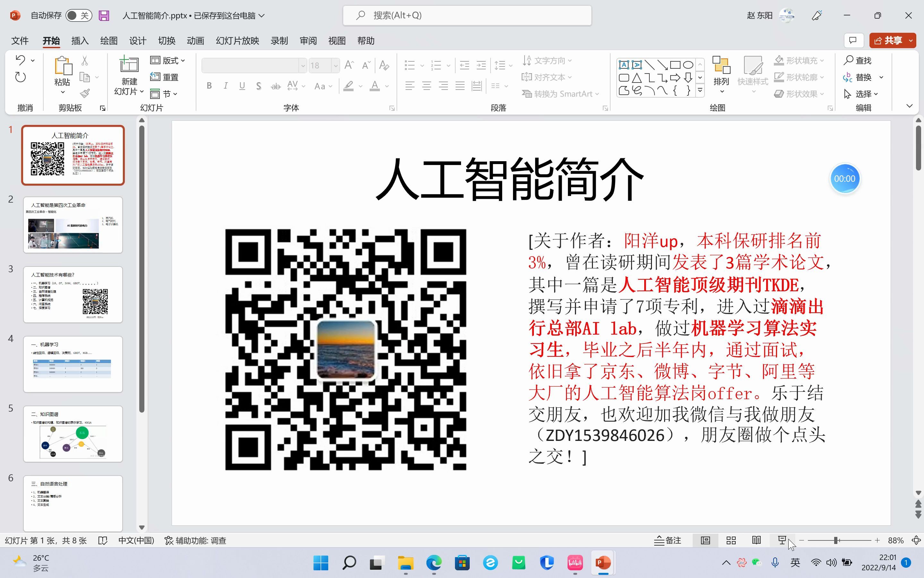Click the Undo arrow icon
This screenshot has height=578, width=924.
(21, 60)
